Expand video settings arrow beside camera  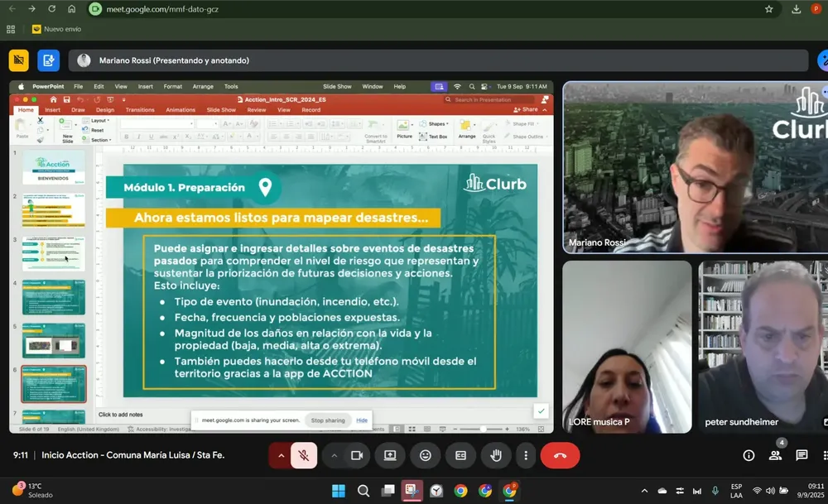click(335, 455)
